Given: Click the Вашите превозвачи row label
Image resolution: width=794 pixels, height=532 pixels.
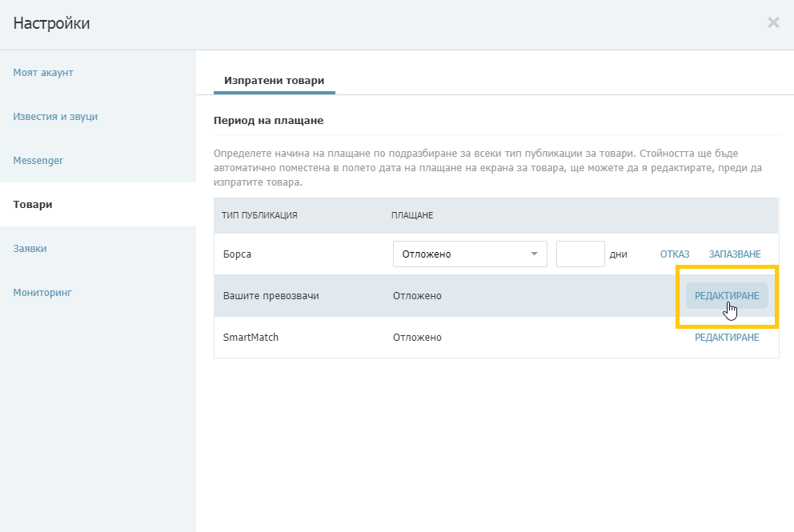Looking at the screenshot, I should (271, 296).
